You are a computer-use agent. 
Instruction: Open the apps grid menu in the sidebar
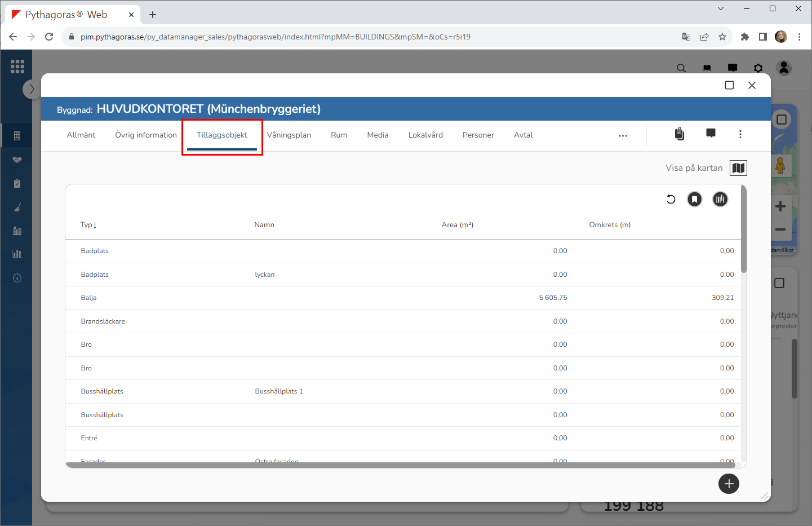[17, 67]
